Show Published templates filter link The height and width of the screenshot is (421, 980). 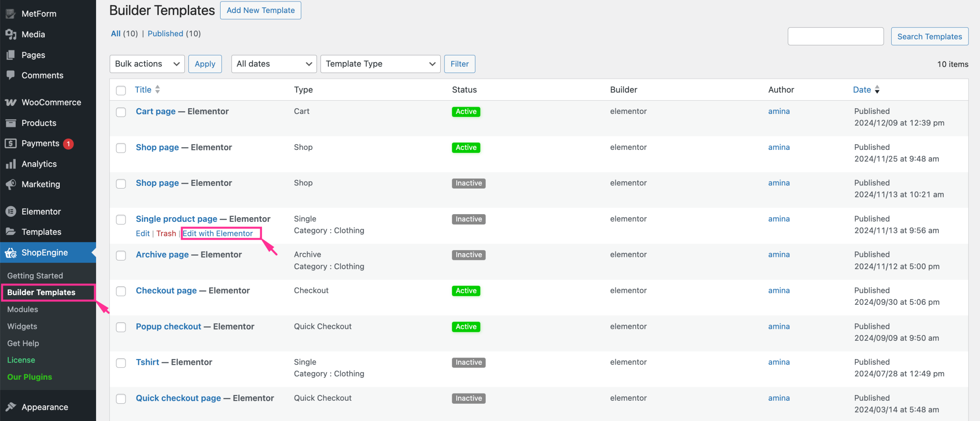tap(165, 34)
